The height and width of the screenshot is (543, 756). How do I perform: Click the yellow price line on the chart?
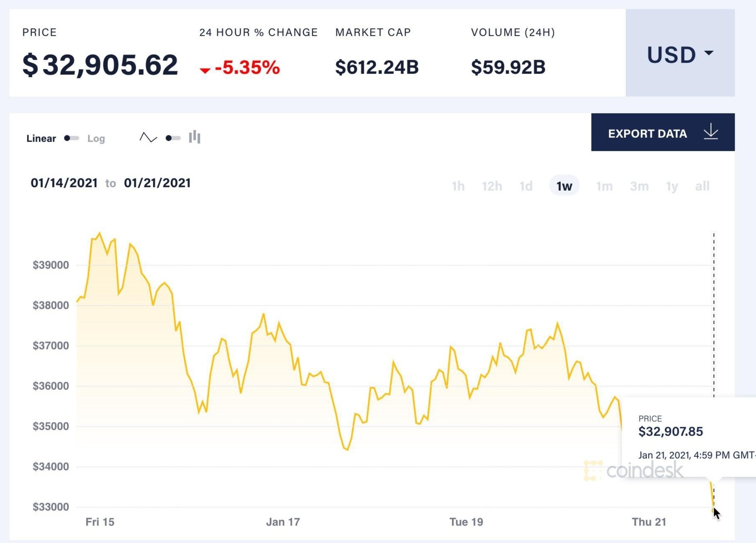click(x=263, y=314)
